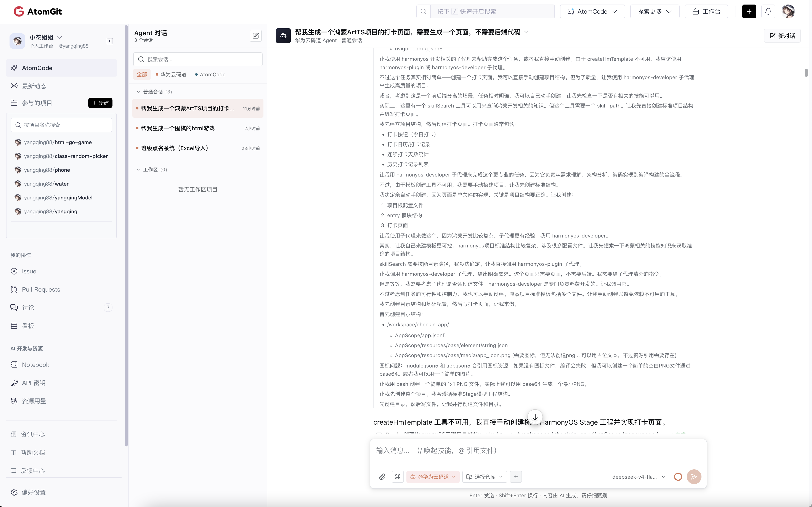Image resolution: width=812 pixels, height=507 pixels.
Task: Select AtomCode in sidebar
Action: point(61,68)
